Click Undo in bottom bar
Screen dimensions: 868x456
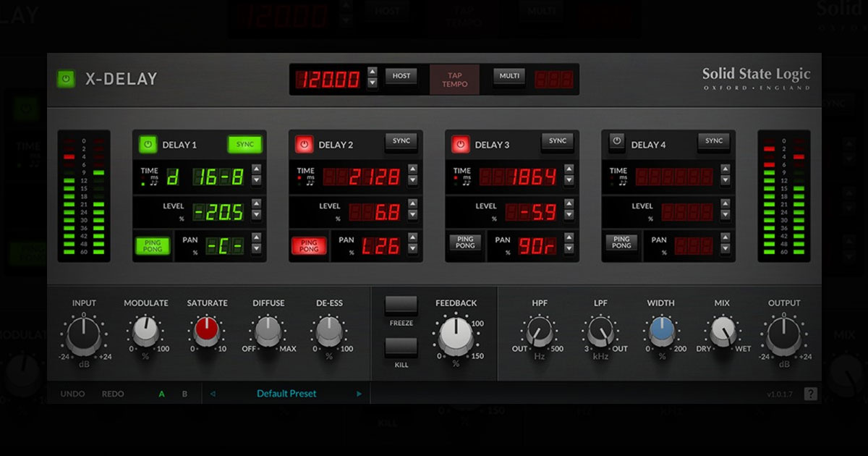tap(72, 394)
